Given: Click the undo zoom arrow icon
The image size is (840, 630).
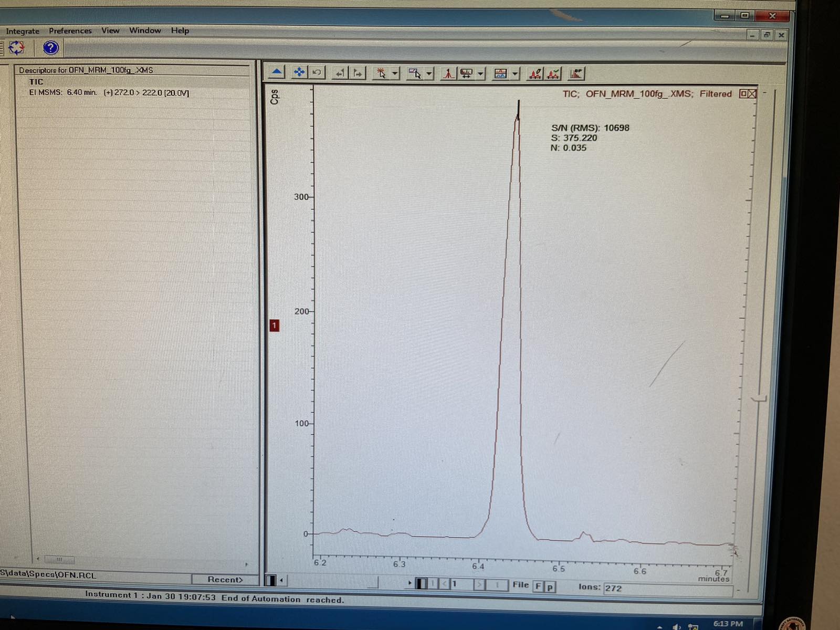Looking at the screenshot, I should pos(317,72).
